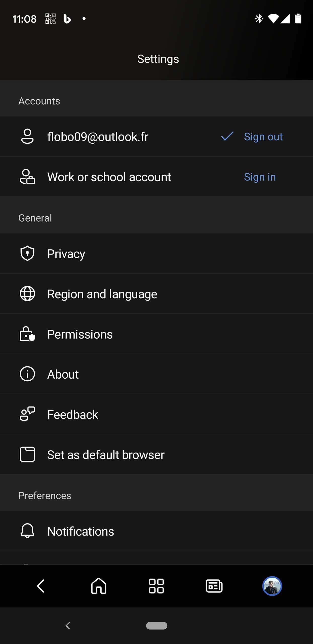The height and width of the screenshot is (644, 313).
Task: Open Set as default browser
Action: tap(156, 454)
